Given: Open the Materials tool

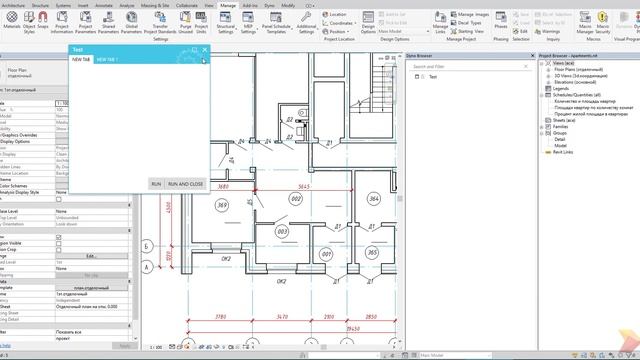Looking at the screenshot, I should 12,20.
